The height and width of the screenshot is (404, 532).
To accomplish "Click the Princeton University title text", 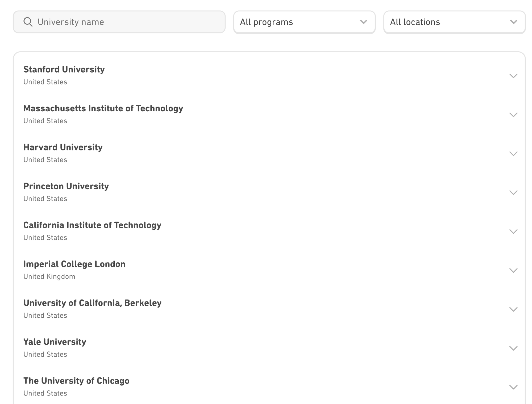I will pyautogui.click(x=66, y=186).
